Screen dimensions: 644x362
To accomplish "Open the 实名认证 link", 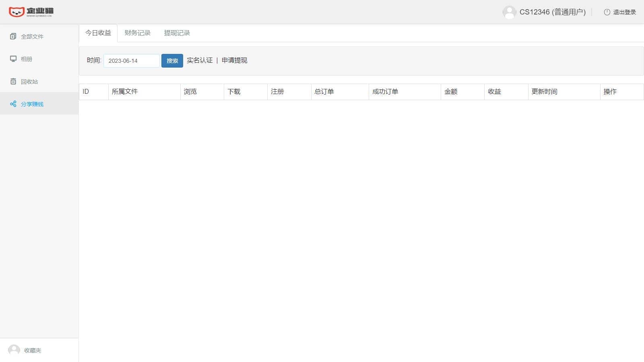I will pyautogui.click(x=200, y=60).
